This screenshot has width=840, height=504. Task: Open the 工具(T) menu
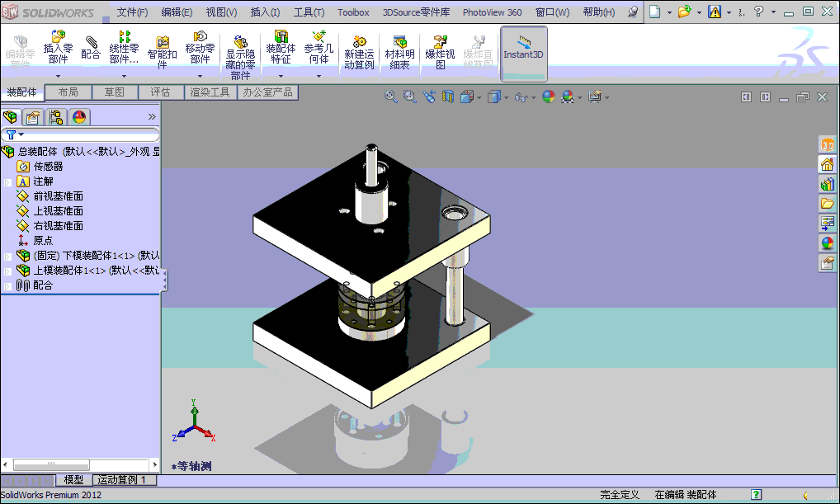[x=309, y=12]
